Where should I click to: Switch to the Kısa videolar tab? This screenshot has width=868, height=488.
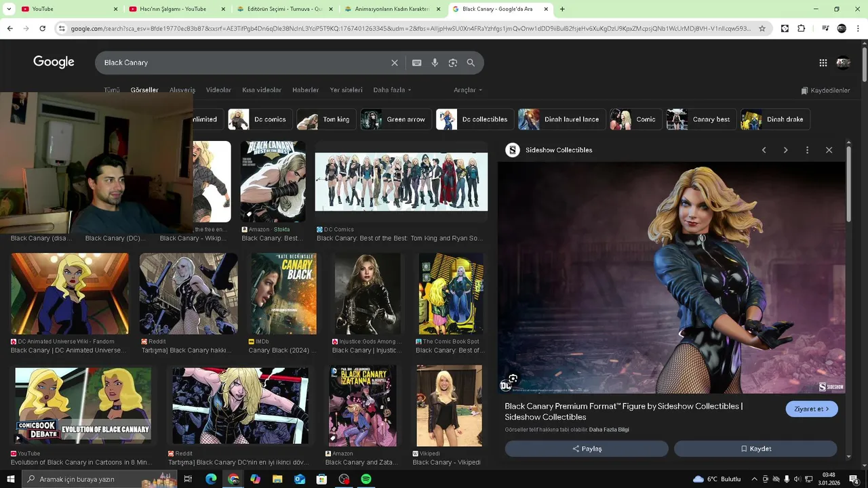coord(262,90)
